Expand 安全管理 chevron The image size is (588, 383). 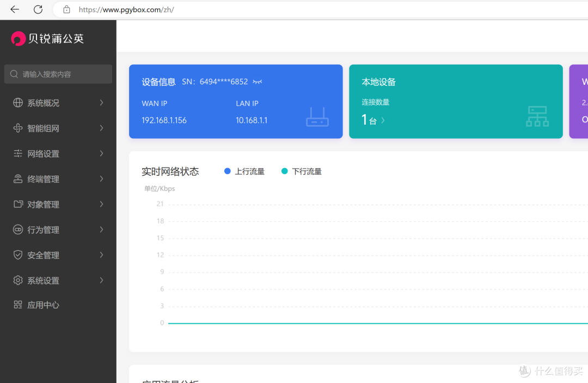[101, 255]
